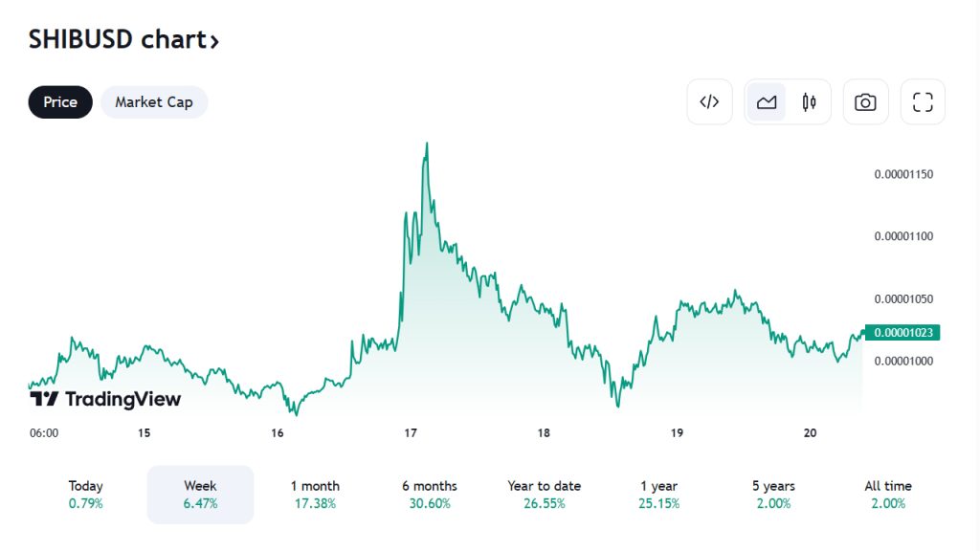Choose the 1 month range
This screenshot has height=551, width=980.
[x=315, y=495]
